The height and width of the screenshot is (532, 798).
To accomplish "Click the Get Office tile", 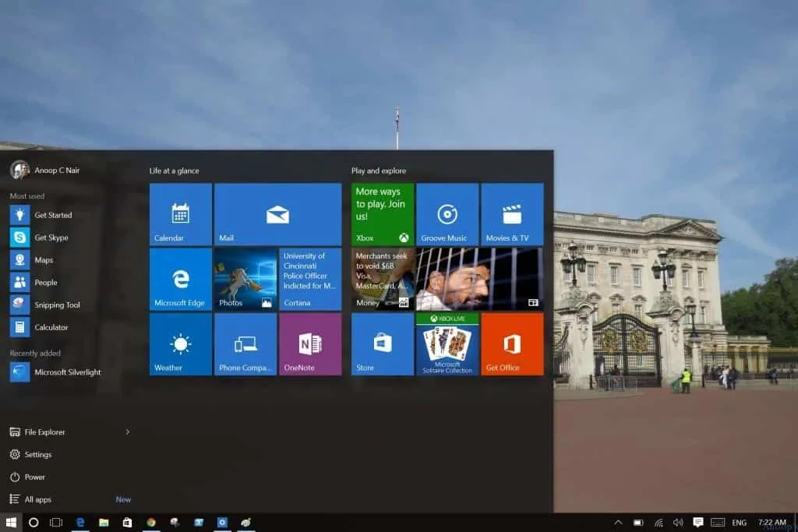I will coord(512,344).
